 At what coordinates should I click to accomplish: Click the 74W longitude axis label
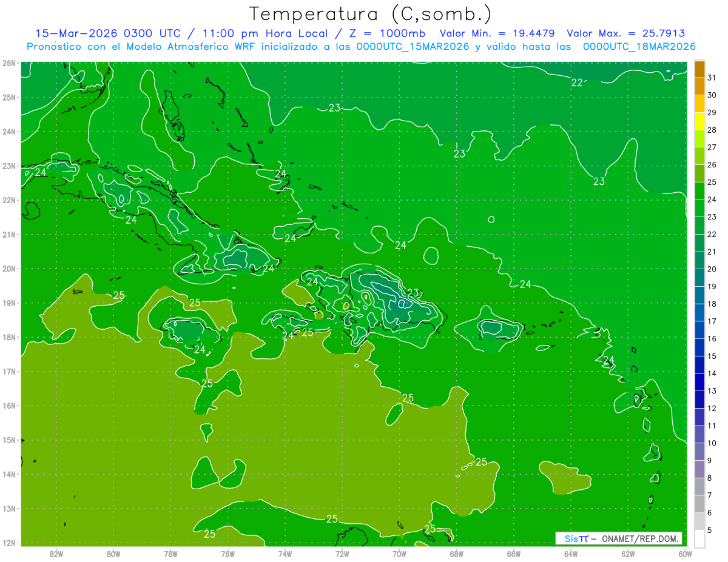pyautogui.click(x=285, y=553)
